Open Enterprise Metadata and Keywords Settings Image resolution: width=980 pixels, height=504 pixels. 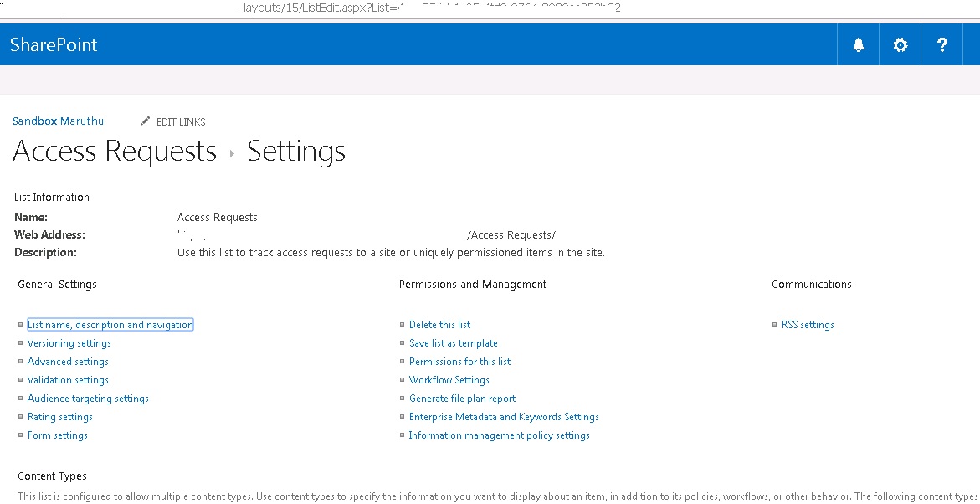(504, 416)
